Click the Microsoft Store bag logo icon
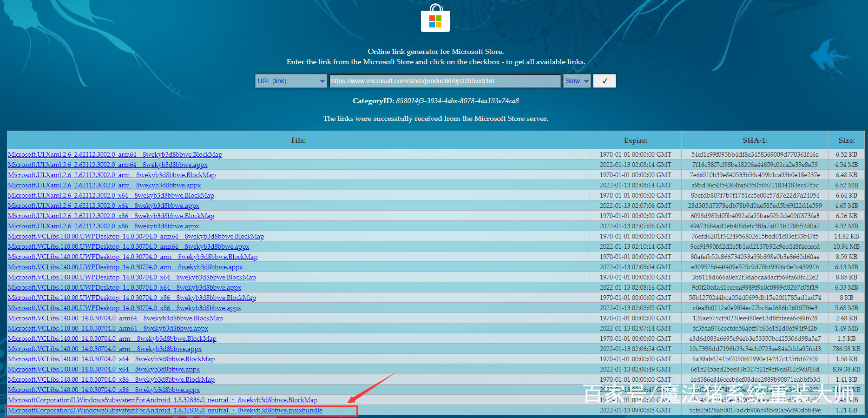This screenshot has width=868, height=418. tap(435, 18)
